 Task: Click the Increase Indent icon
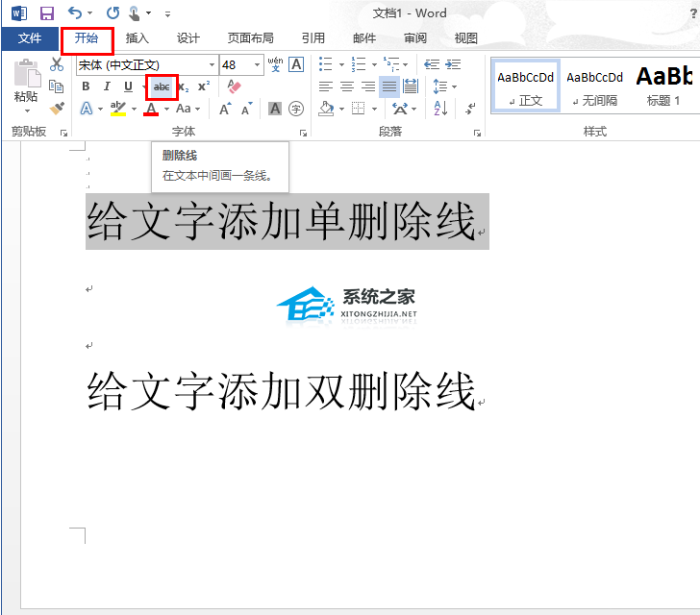tap(453, 64)
